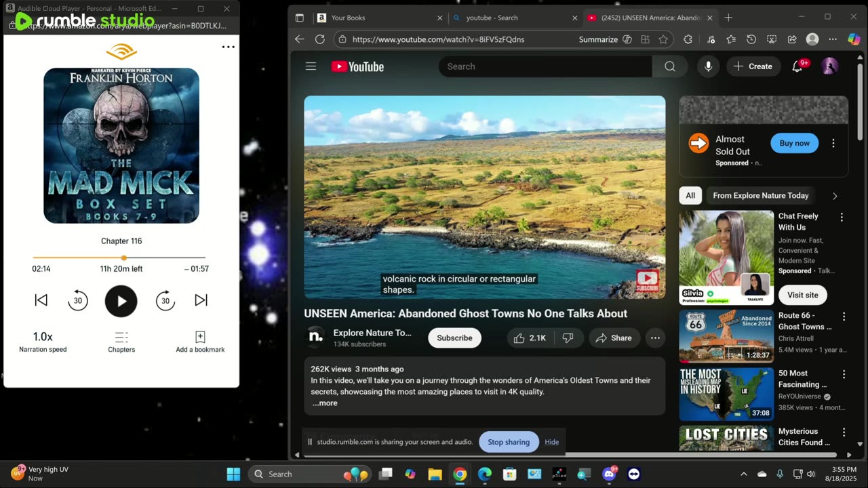Open Microsoft Edge from the taskbar
Screen dimensions: 868x488
(485, 474)
